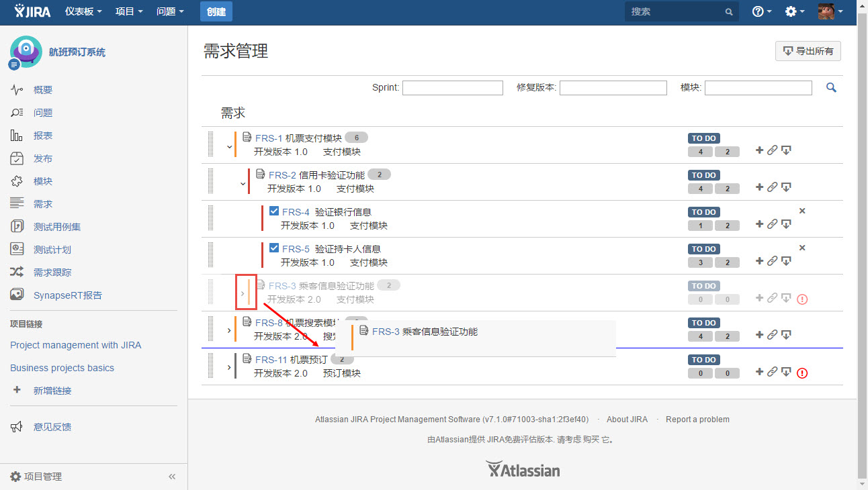
Task: Open the user avatar profile menu
Action: 830,11
